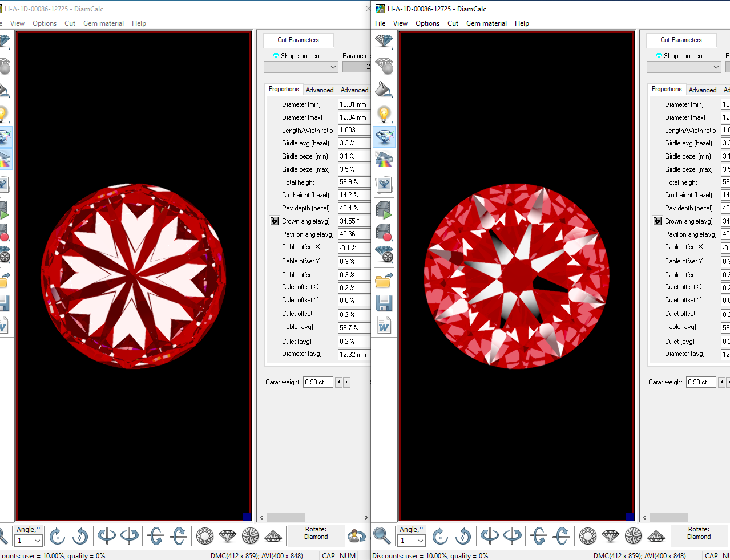
Task: Show diamond side profile view in left window
Action: click(x=228, y=536)
